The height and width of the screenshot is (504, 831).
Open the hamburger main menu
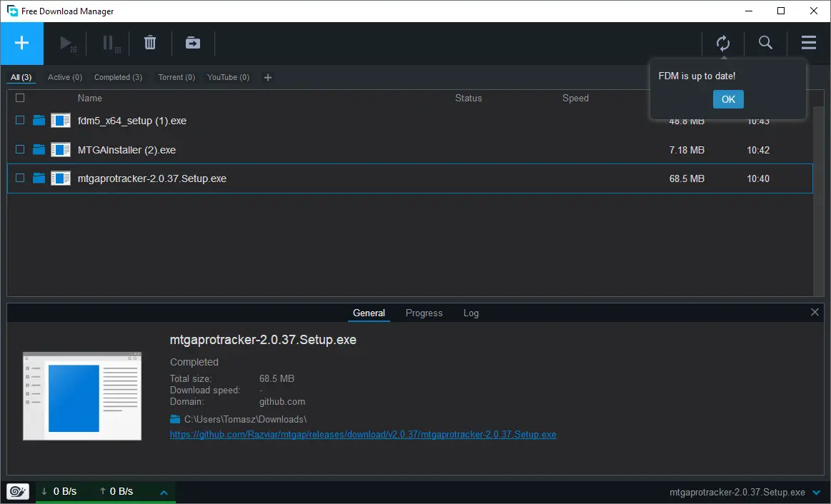point(809,42)
